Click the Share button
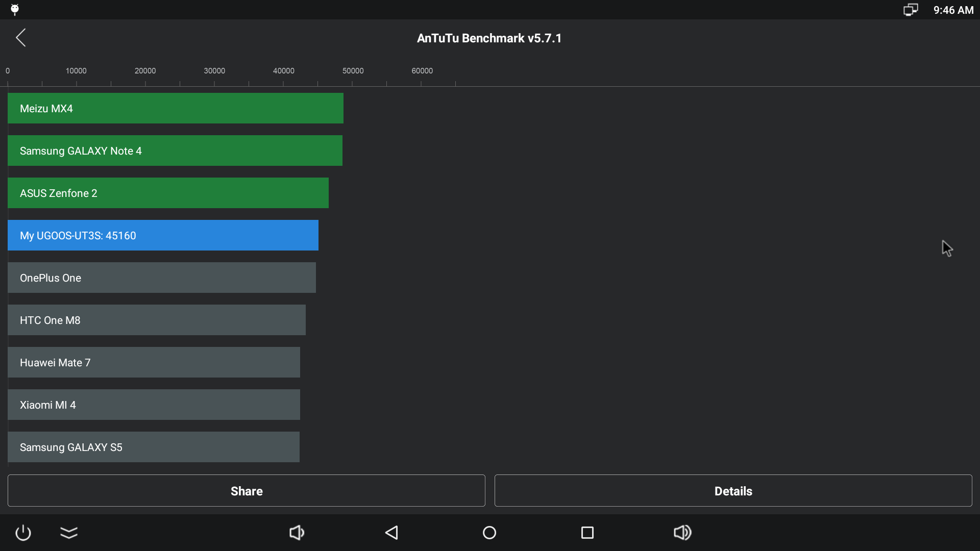 [x=247, y=491]
